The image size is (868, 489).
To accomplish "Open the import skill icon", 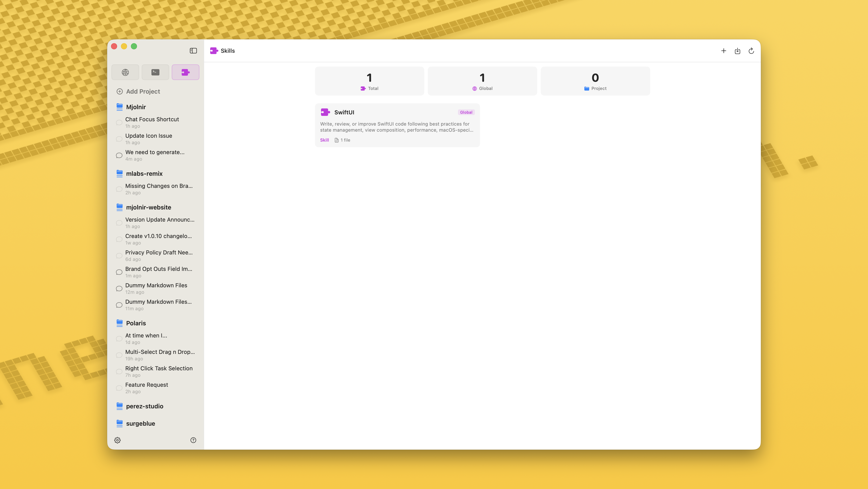I will pyautogui.click(x=738, y=51).
